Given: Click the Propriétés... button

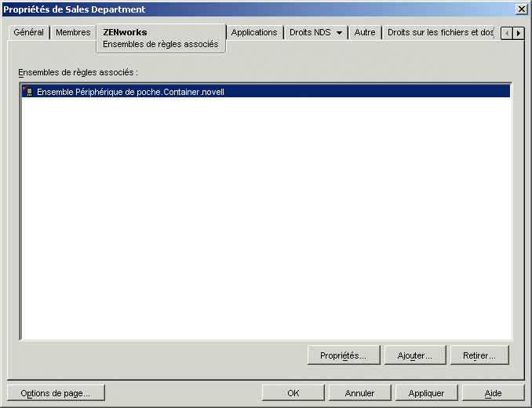Looking at the screenshot, I should tap(344, 355).
